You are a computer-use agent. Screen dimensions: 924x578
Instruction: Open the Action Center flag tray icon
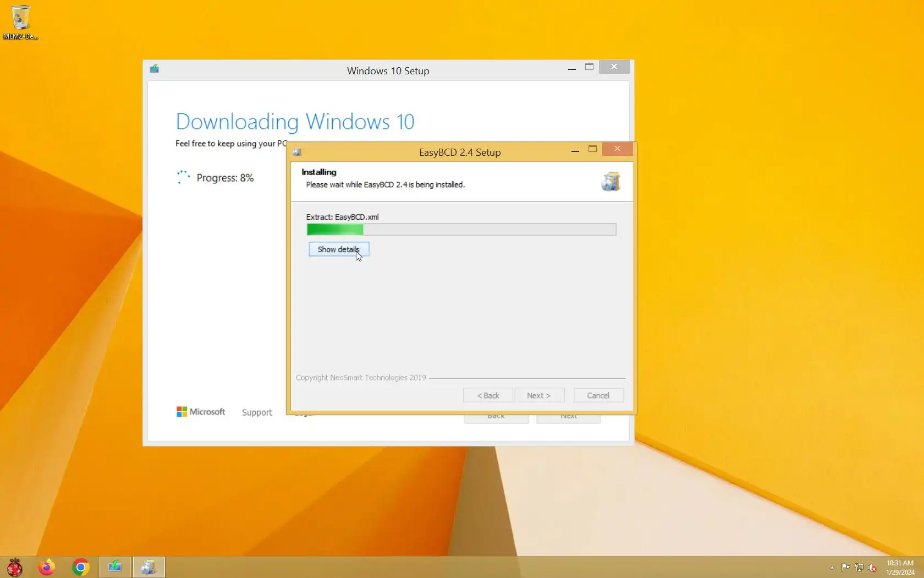point(845,568)
